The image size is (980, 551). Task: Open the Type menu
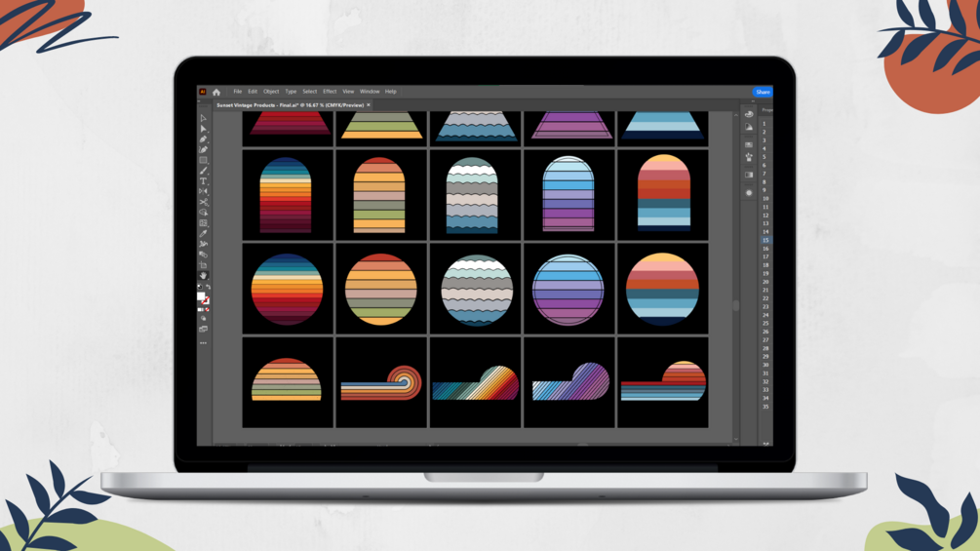(291, 92)
